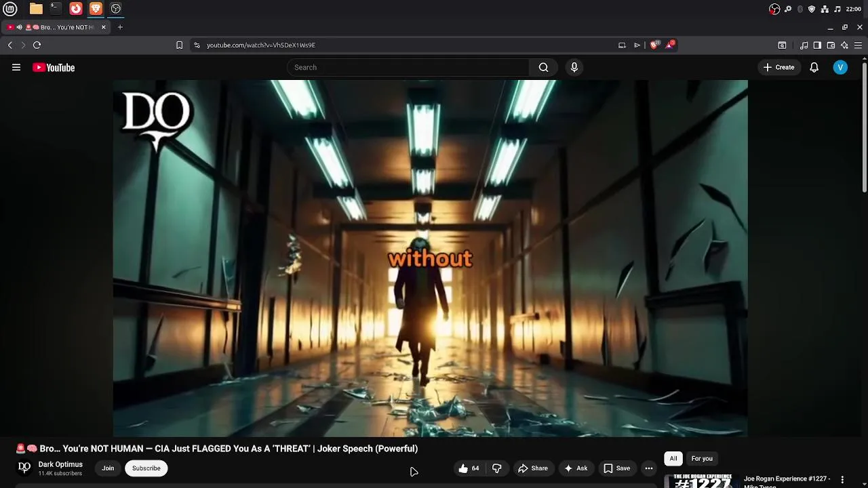
Task: Dislike the video with thumbs down
Action: click(x=497, y=468)
